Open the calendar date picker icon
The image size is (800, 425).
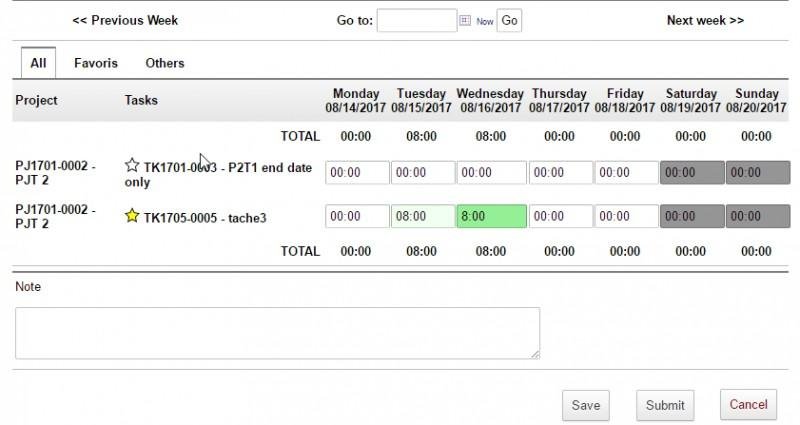pos(465,20)
